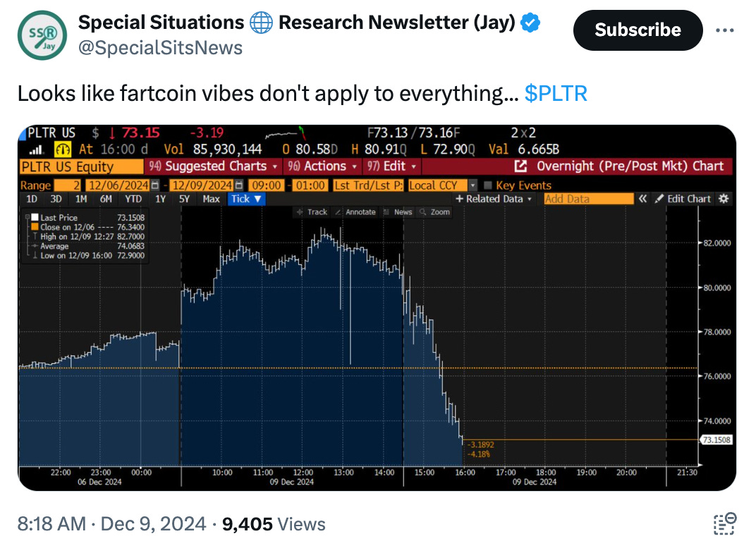The width and height of the screenshot is (756, 553).
Task: Click the PLTR US Equity field
Action: [81, 166]
